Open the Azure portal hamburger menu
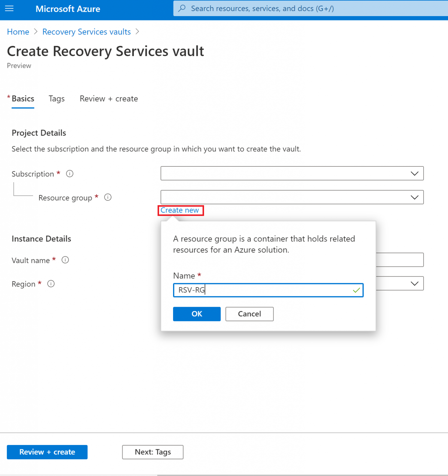This screenshot has height=476, width=448. click(9, 8)
